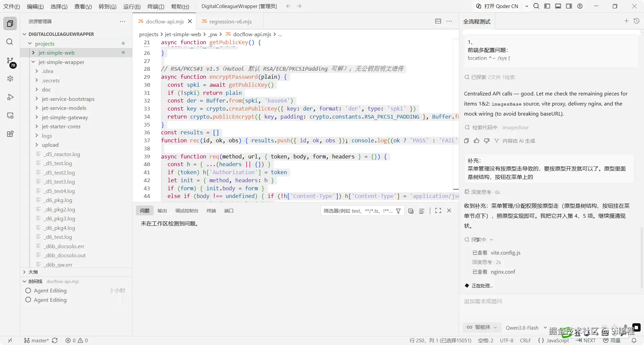The height and width of the screenshot is (345, 644).
Task: Split the editor layout icon
Action: (x=438, y=21)
